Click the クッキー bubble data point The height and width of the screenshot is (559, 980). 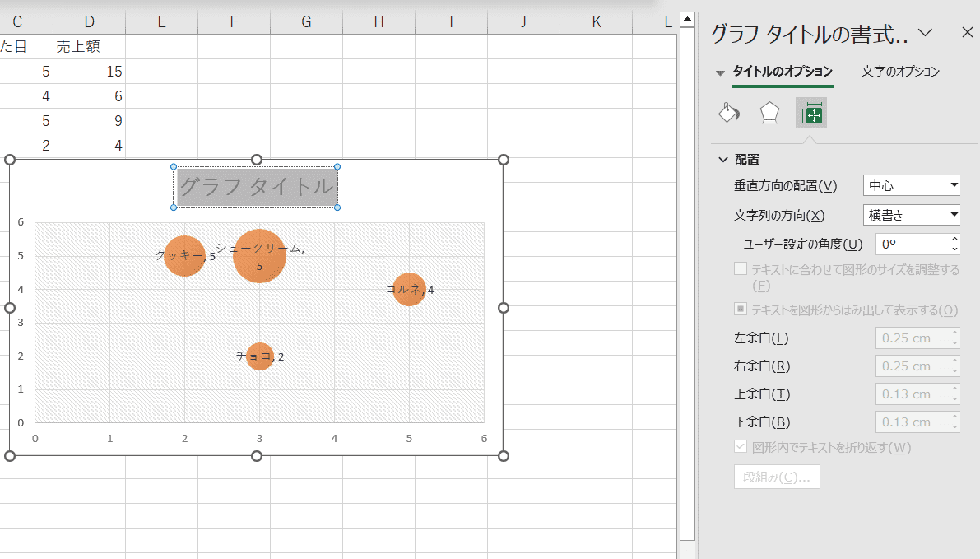(x=184, y=255)
